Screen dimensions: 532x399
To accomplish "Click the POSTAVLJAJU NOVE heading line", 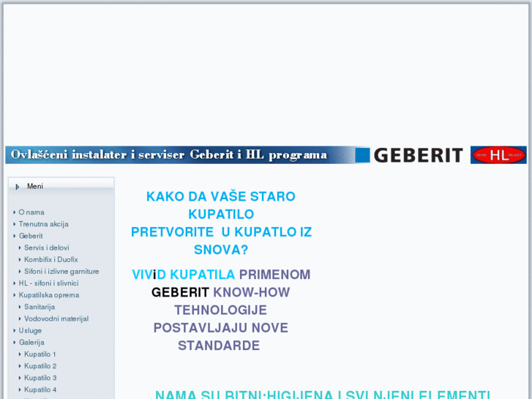I will [220, 328].
